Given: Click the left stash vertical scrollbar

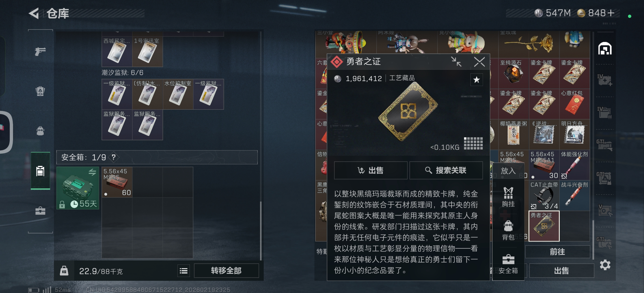Looking at the screenshot, I should [x=261, y=231].
